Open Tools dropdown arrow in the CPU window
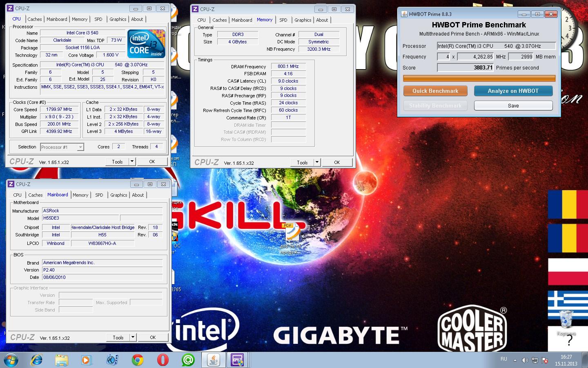This screenshot has width=588, height=368. [132, 162]
